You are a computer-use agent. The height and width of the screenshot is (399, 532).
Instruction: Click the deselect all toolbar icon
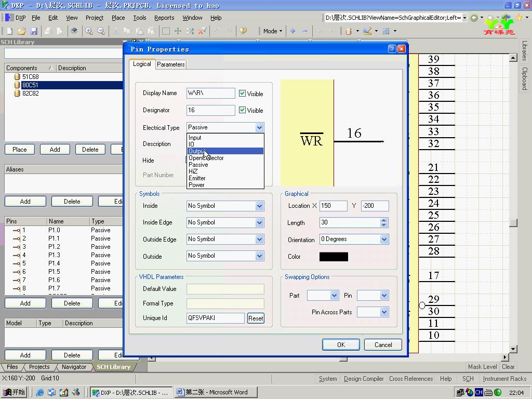[x=190, y=31]
